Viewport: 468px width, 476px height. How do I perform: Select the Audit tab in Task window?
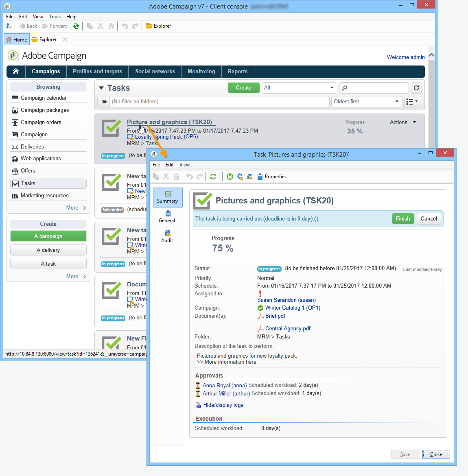coord(167,236)
